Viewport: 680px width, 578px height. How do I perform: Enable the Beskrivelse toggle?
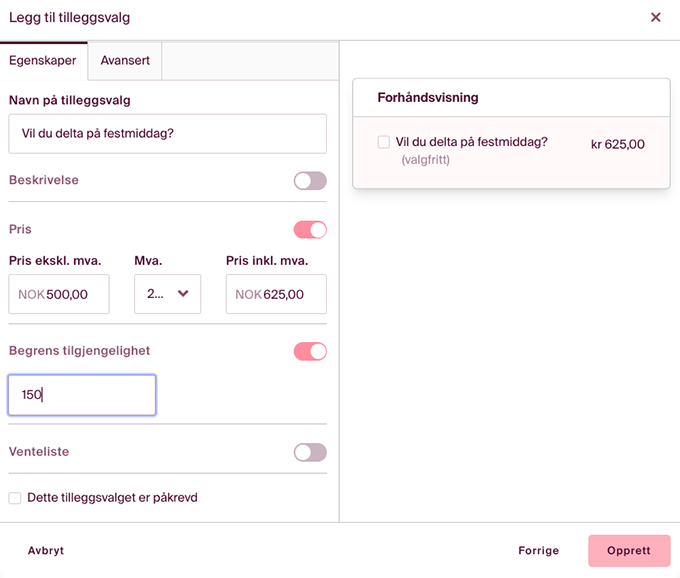point(310,181)
